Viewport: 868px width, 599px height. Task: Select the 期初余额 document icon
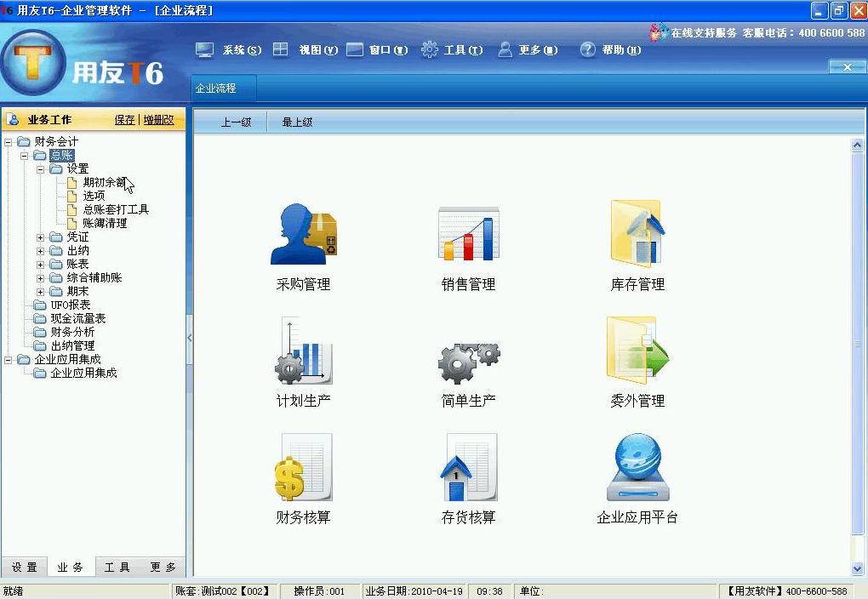point(72,182)
